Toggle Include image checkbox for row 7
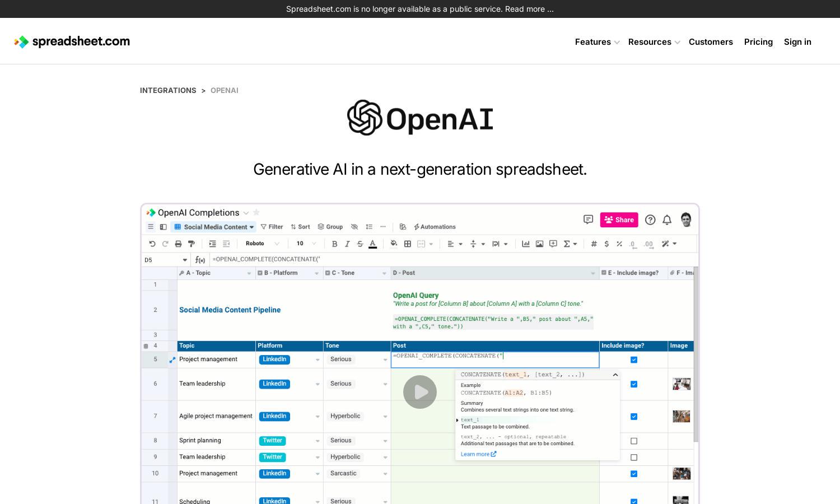The image size is (840, 504). click(x=634, y=417)
